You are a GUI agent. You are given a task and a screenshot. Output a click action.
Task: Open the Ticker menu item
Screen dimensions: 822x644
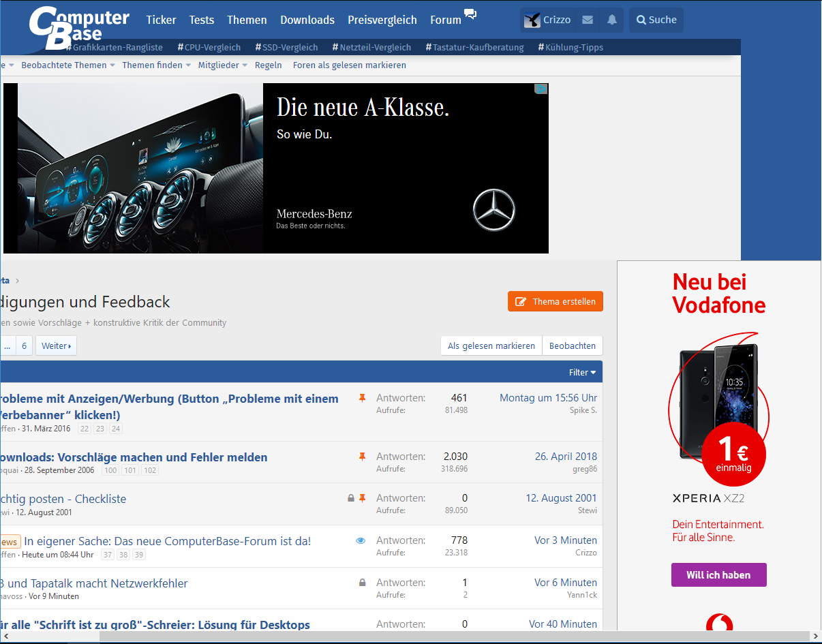(x=161, y=20)
